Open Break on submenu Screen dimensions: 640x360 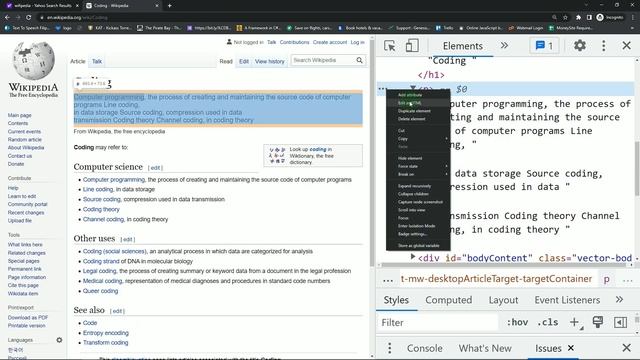(x=418, y=174)
